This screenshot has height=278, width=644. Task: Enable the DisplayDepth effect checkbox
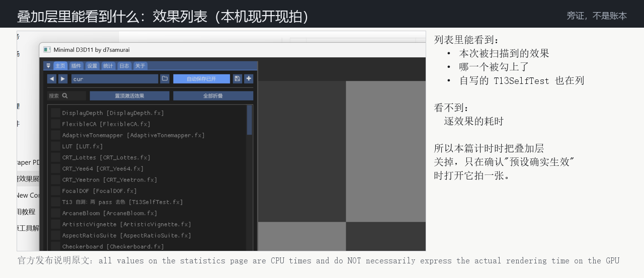point(55,113)
